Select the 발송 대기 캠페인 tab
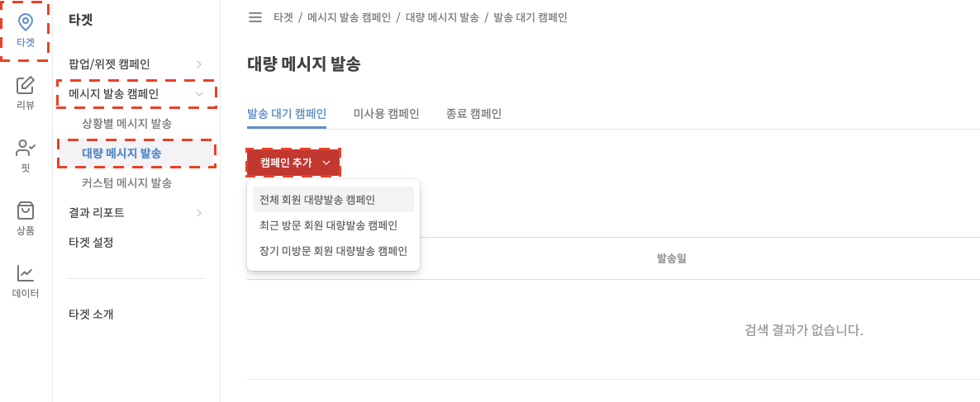980x402 pixels. [x=287, y=114]
